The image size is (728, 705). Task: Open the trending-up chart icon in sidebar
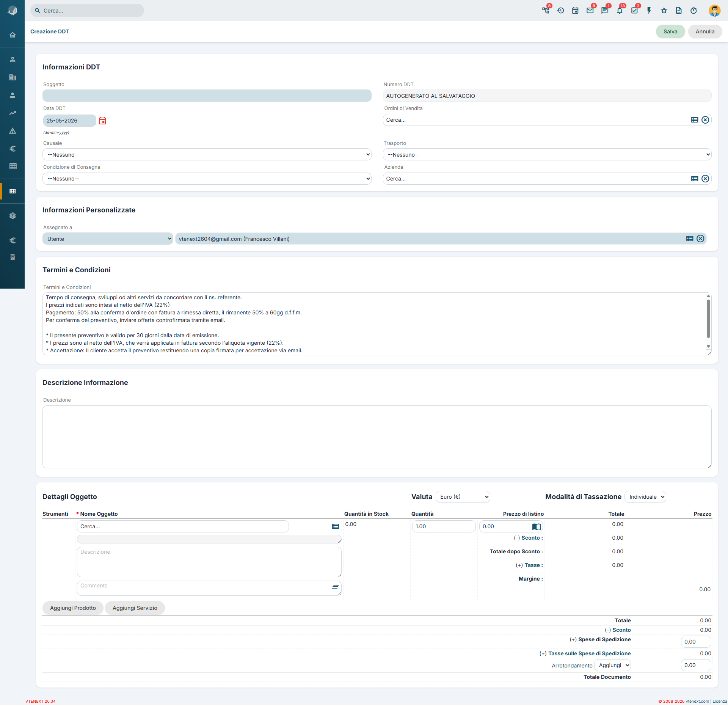[x=13, y=113]
